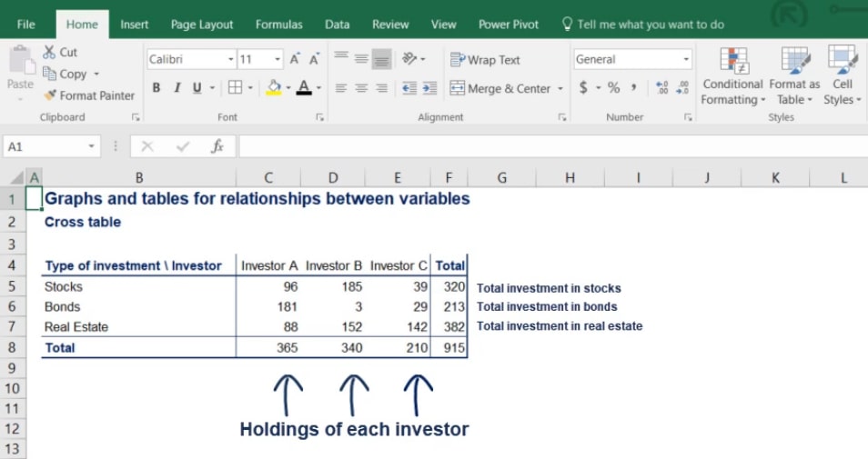Click the Insert Function fx icon

(217, 146)
